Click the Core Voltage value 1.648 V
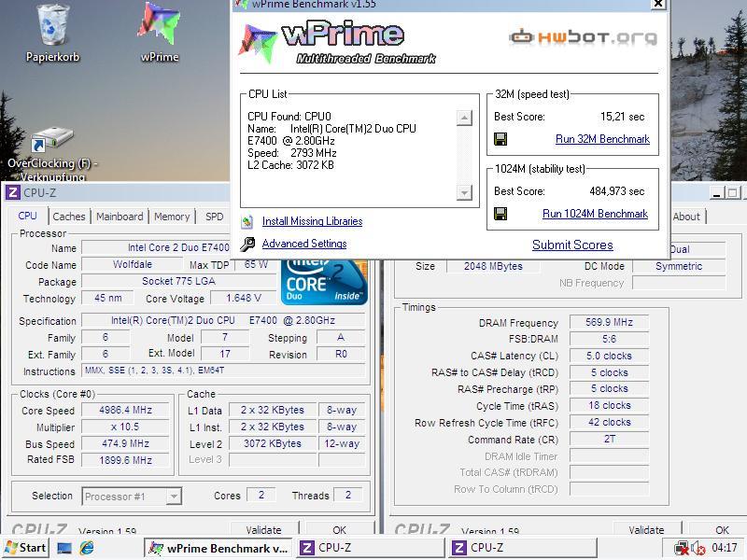The height and width of the screenshot is (560, 747). (x=244, y=298)
